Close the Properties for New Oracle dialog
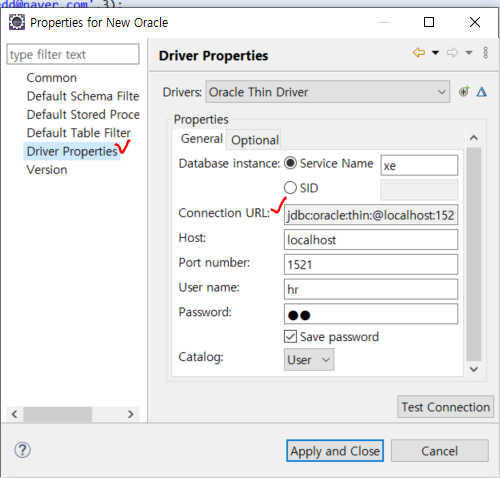The image size is (500, 478). click(x=475, y=22)
